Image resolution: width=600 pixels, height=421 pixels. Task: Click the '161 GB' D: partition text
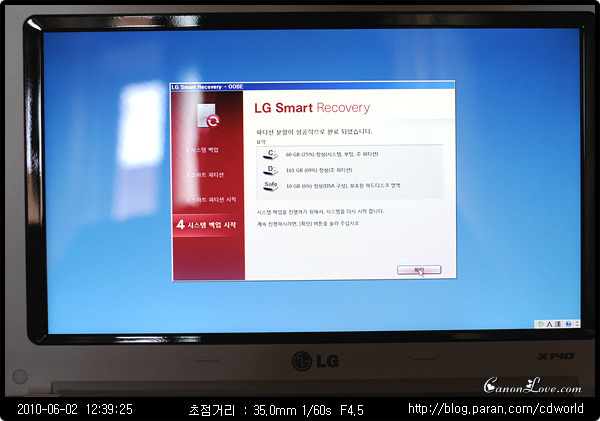pos(319,170)
